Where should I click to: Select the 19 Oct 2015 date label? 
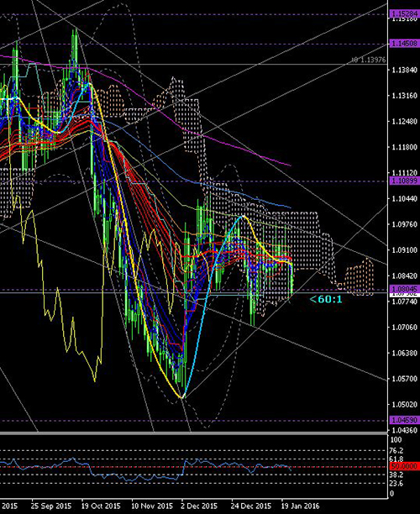[x=101, y=506]
